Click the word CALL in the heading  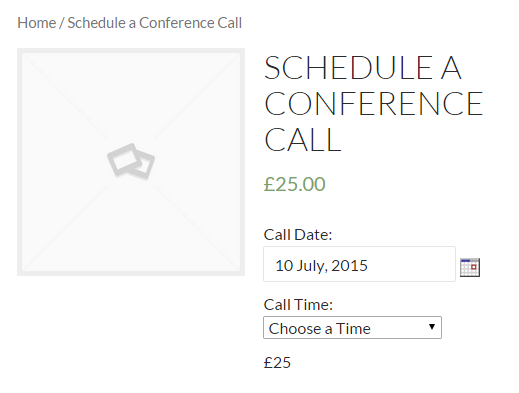(303, 140)
